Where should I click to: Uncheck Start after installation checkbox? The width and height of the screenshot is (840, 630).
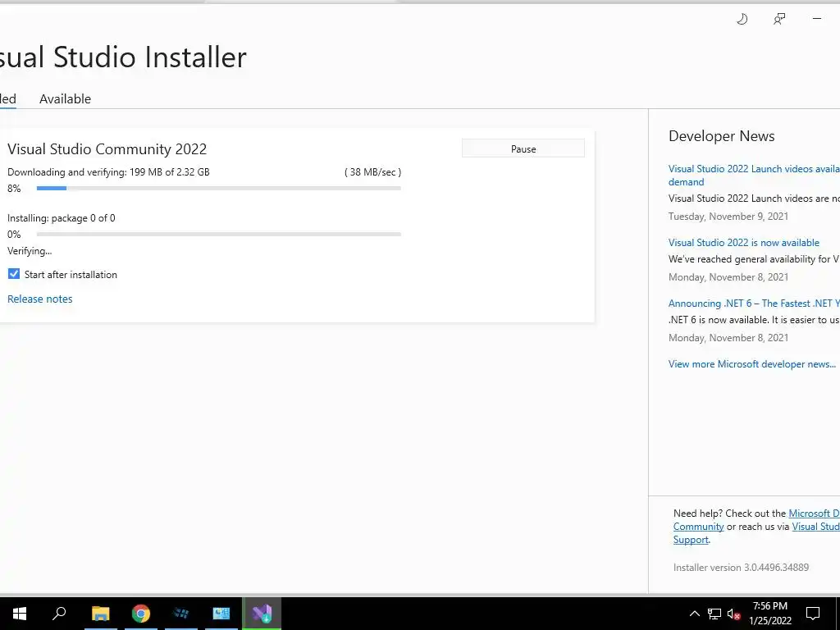click(14, 274)
